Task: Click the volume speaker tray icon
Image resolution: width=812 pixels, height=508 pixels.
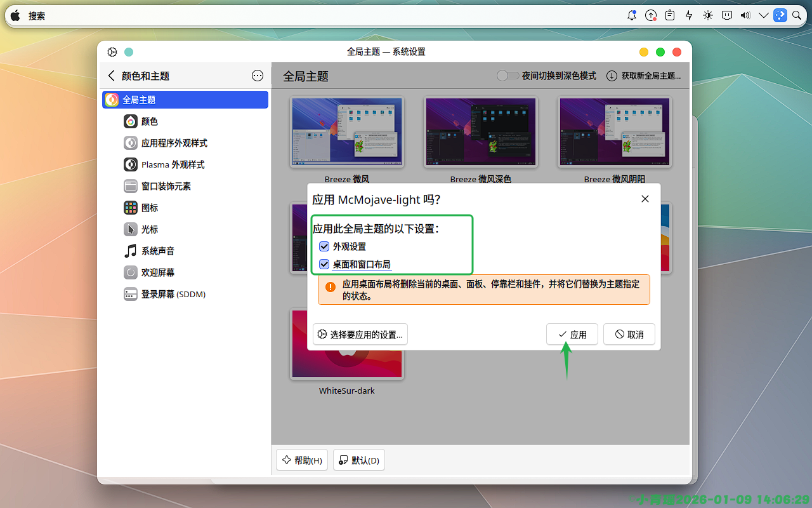Action: point(745,15)
